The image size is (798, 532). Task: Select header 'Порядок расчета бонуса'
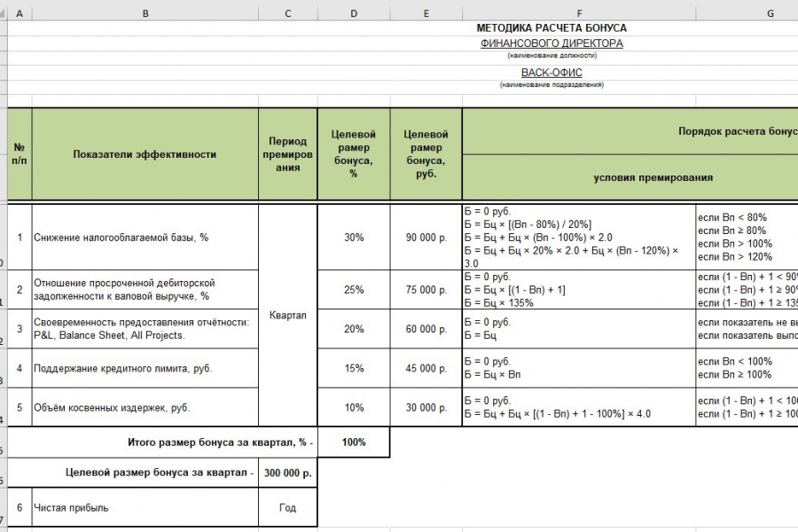pos(630,131)
